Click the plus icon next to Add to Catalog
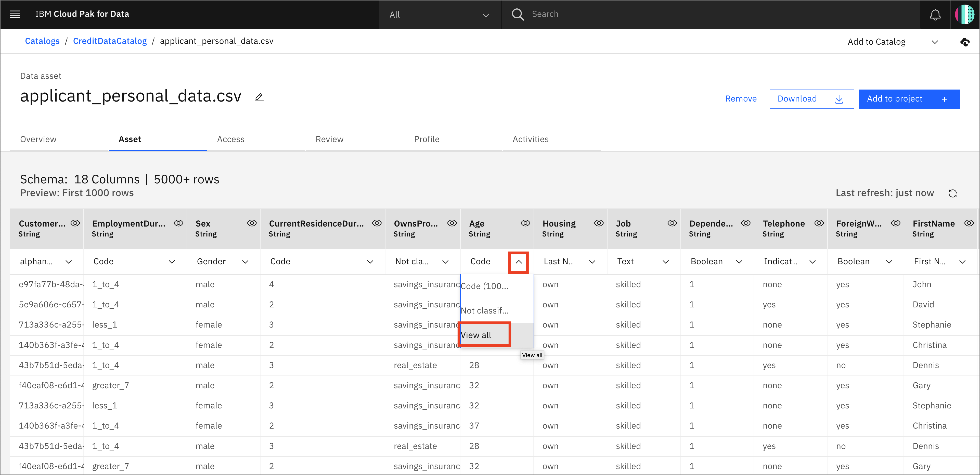 click(920, 42)
